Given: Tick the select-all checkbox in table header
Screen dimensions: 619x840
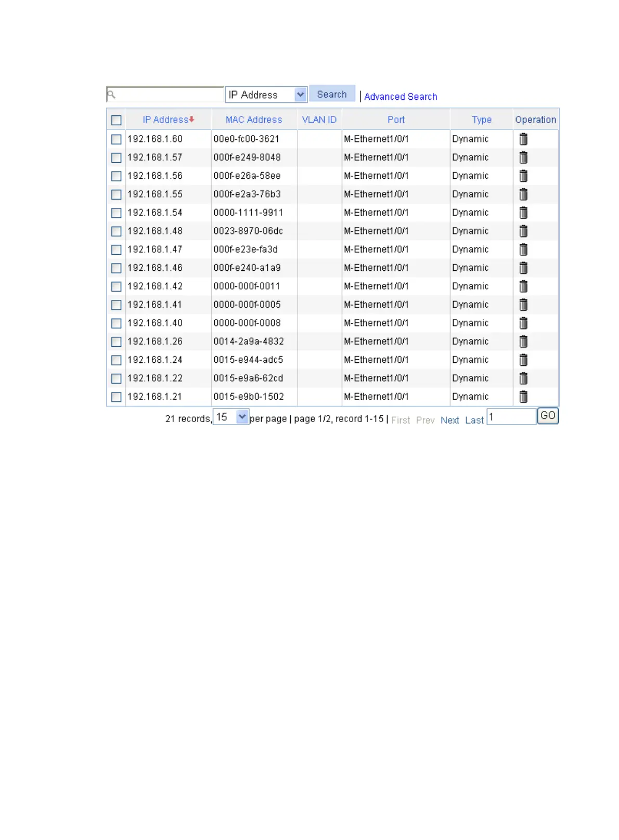Looking at the screenshot, I should tap(117, 120).
